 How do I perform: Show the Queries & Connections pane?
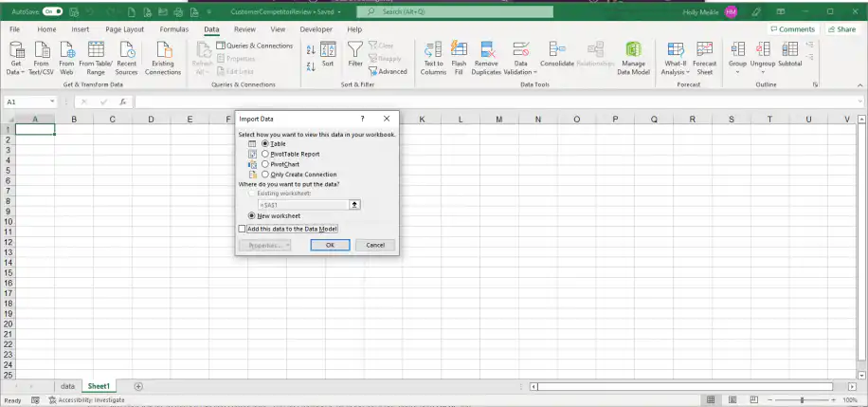[255, 46]
